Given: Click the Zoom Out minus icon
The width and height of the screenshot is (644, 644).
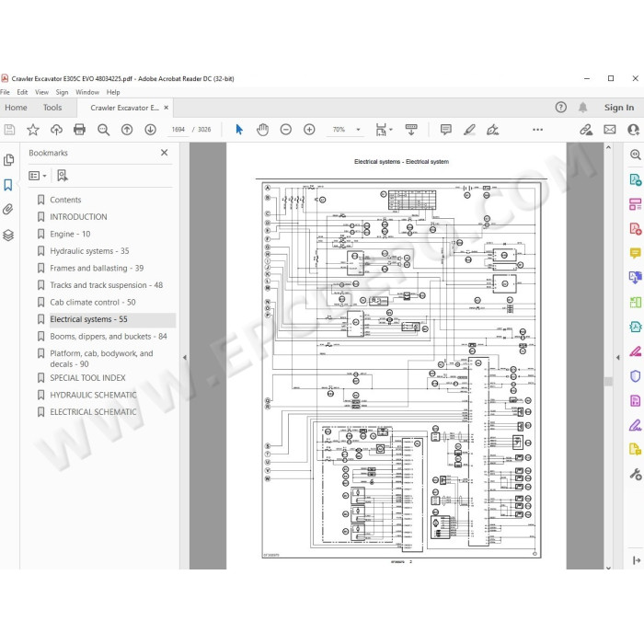Looking at the screenshot, I should [x=286, y=130].
